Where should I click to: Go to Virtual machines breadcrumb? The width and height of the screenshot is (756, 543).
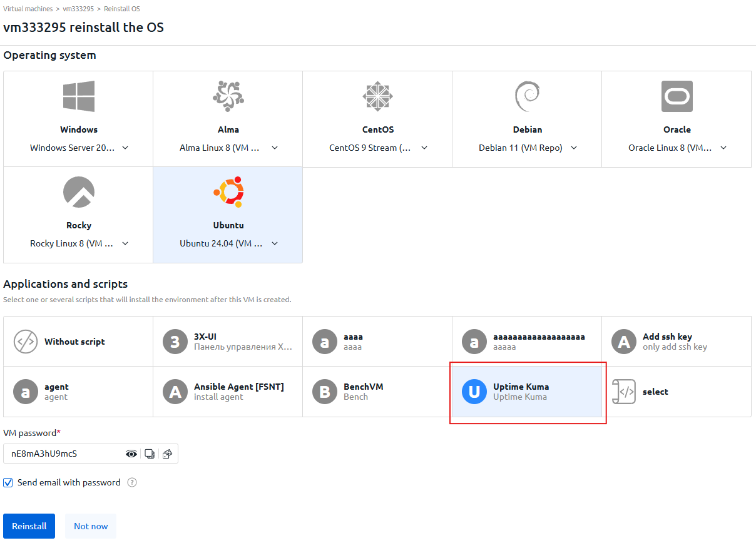pyautogui.click(x=28, y=9)
